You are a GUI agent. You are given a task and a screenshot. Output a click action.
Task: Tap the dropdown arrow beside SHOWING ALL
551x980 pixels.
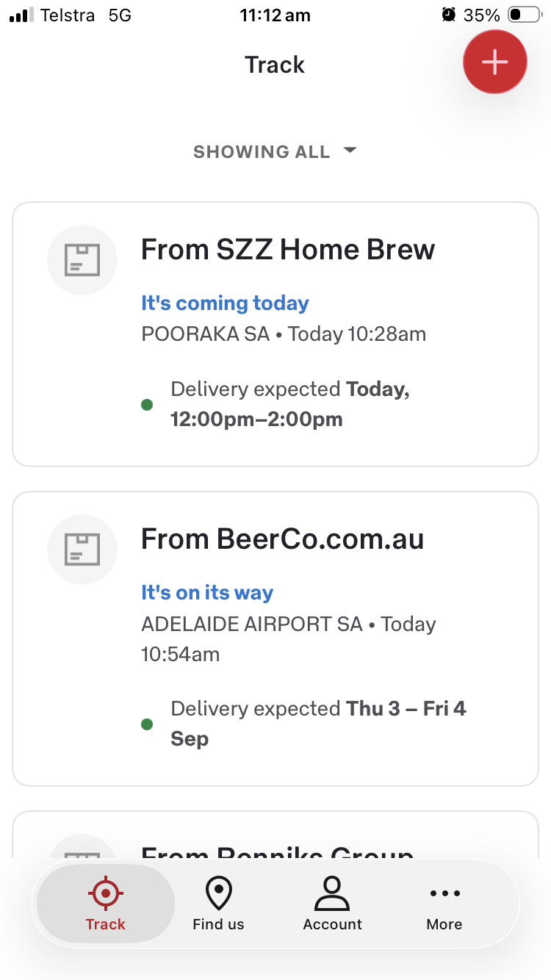pos(350,151)
